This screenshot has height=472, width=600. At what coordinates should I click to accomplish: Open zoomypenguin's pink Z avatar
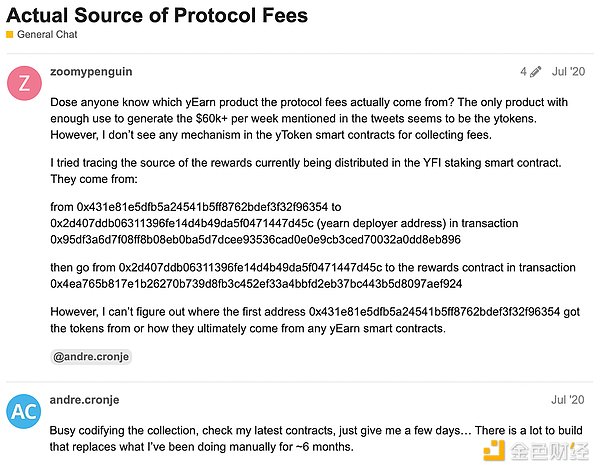24,84
